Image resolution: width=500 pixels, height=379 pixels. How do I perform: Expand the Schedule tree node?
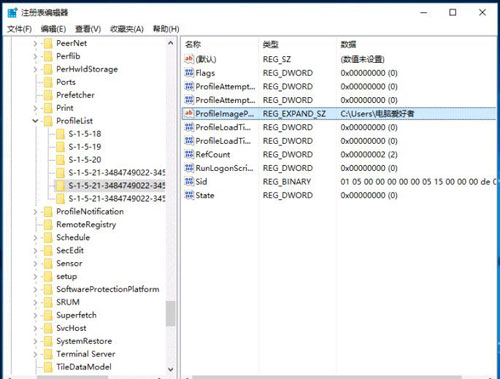(35, 237)
